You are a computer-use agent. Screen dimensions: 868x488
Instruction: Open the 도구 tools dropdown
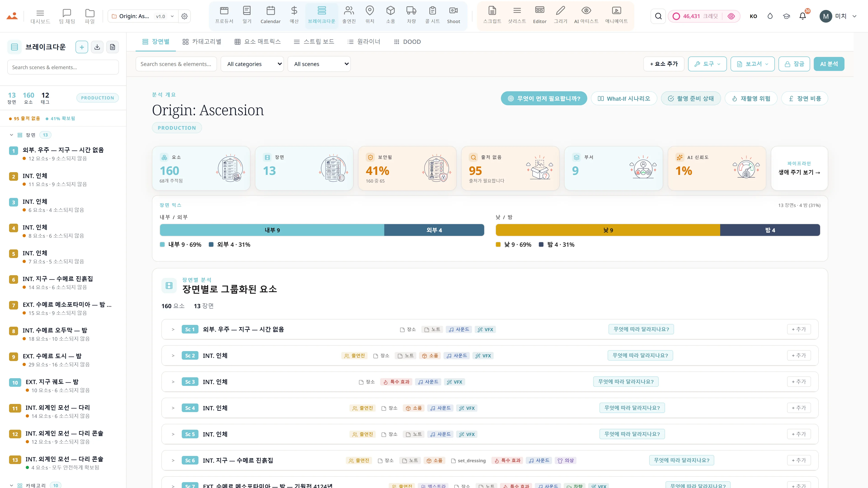tap(707, 64)
